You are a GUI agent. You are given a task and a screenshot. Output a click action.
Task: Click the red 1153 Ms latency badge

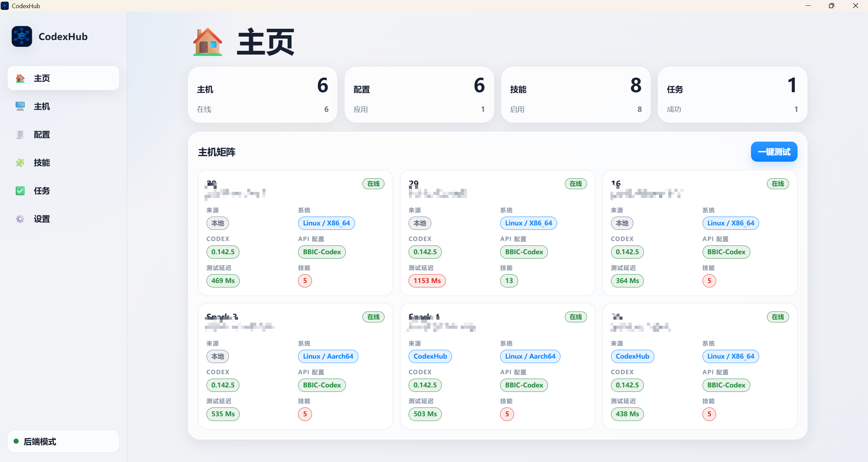coord(427,281)
